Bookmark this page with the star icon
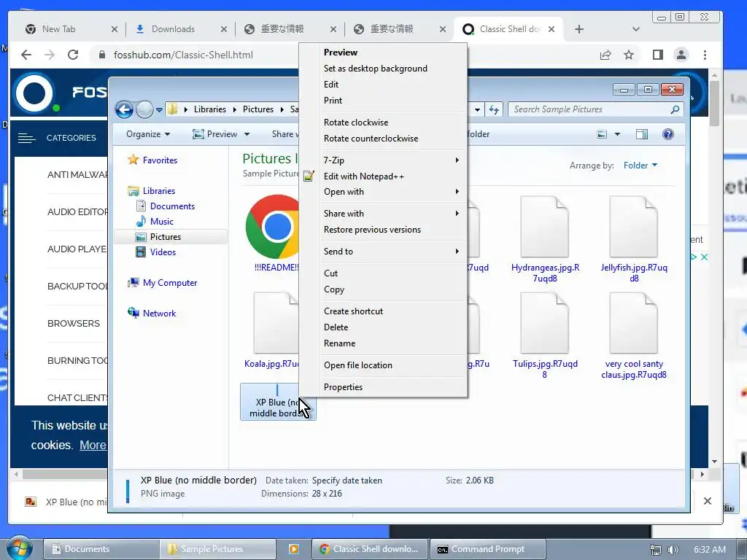The height and width of the screenshot is (560, 747). point(629,55)
